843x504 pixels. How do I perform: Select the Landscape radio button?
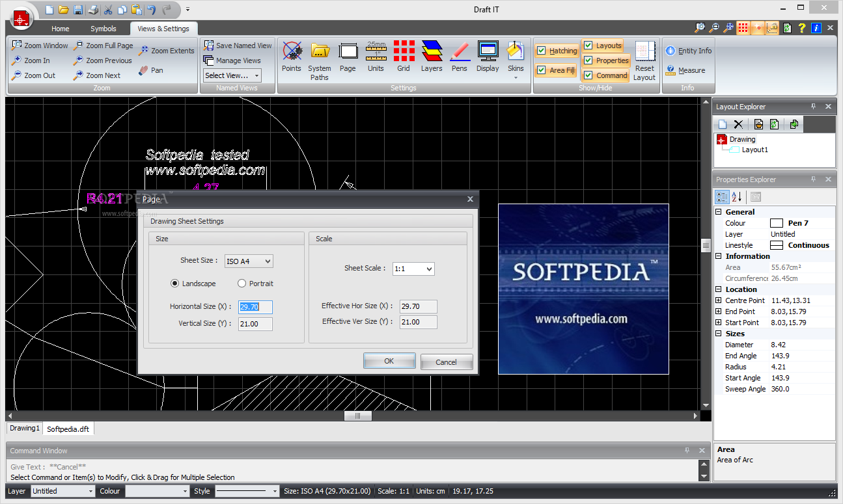click(x=174, y=284)
